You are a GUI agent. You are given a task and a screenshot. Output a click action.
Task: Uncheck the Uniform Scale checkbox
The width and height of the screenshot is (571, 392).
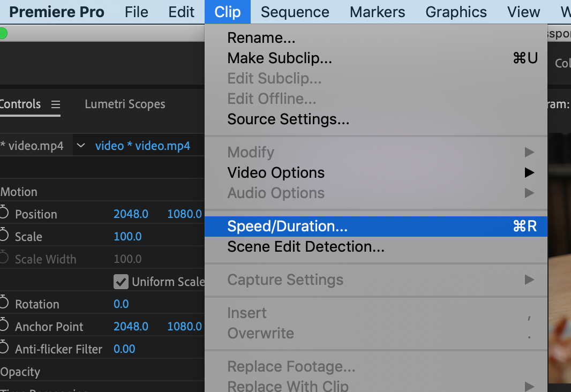pos(121,282)
